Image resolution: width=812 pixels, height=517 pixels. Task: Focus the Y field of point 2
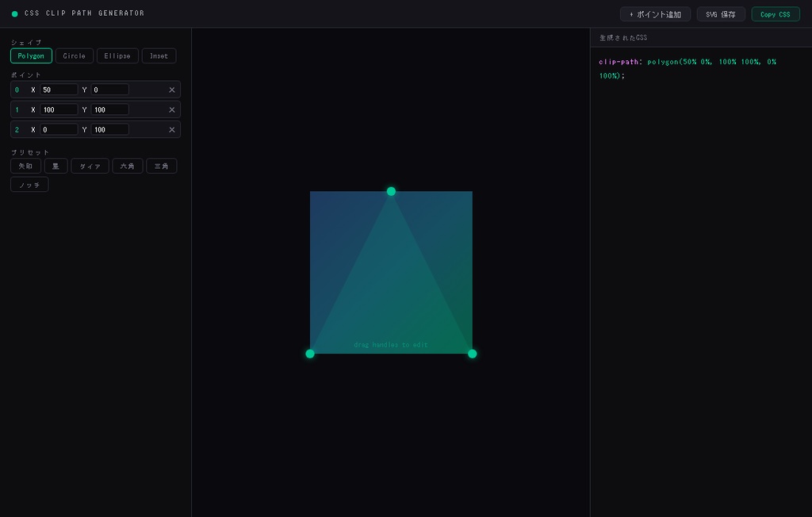click(x=109, y=129)
